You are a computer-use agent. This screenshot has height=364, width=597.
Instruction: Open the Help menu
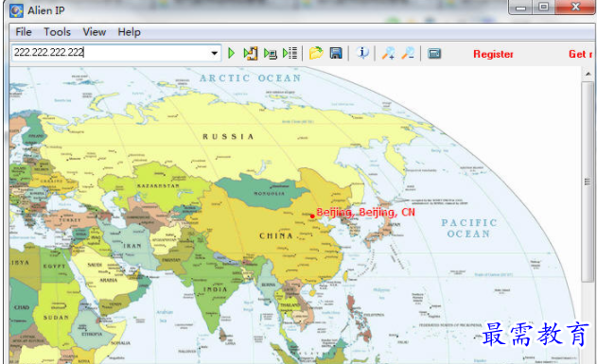(129, 32)
